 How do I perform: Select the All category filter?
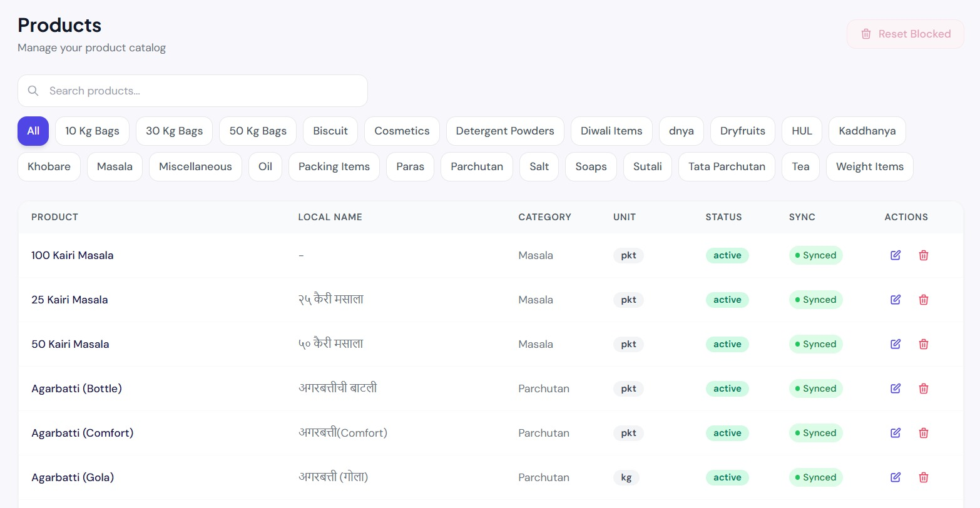33,131
